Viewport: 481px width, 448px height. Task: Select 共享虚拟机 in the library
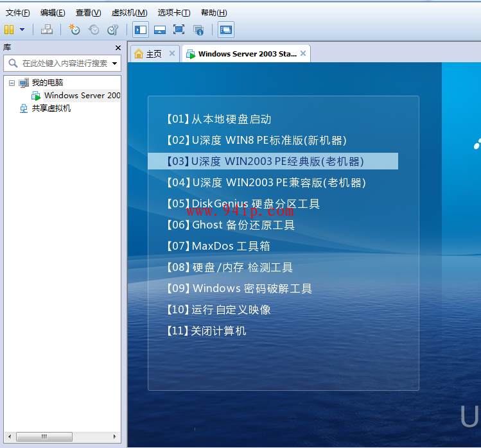(x=51, y=108)
